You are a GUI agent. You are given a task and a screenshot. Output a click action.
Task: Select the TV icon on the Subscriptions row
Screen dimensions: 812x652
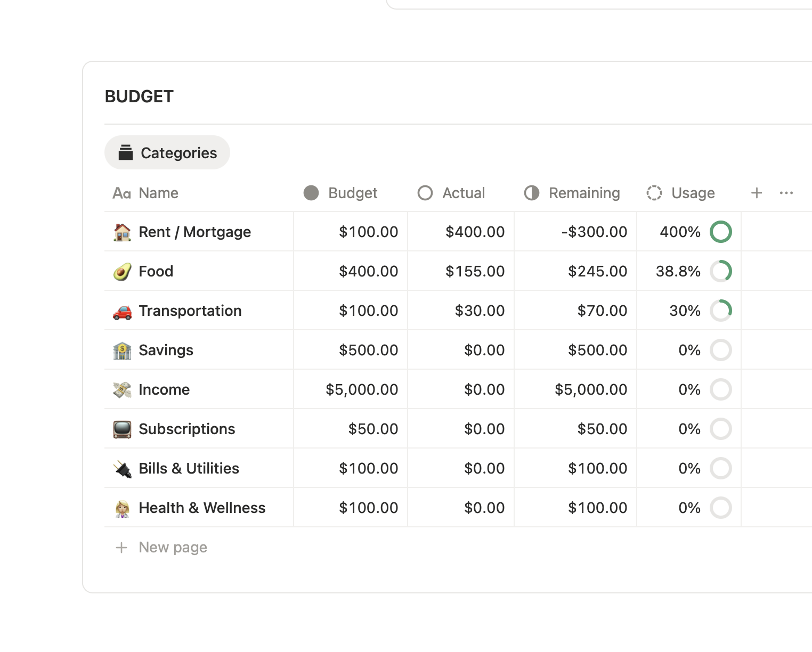(x=122, y=429)
